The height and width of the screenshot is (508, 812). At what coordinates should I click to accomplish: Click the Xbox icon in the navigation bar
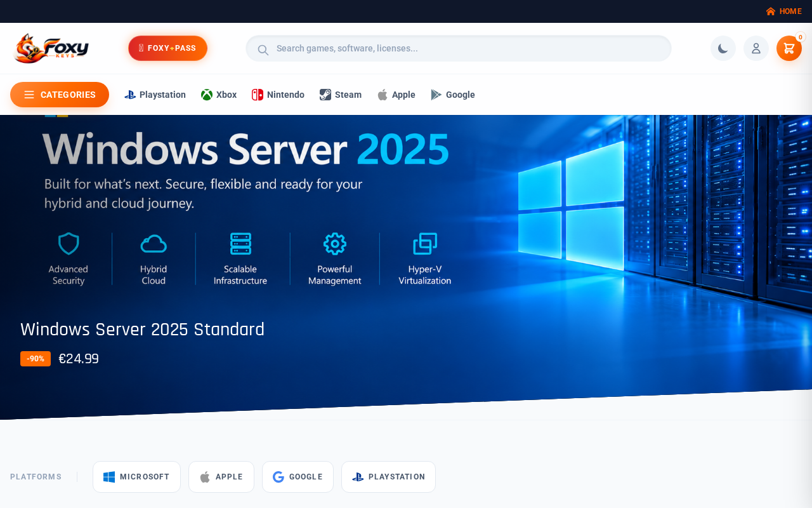coord(207,95)
